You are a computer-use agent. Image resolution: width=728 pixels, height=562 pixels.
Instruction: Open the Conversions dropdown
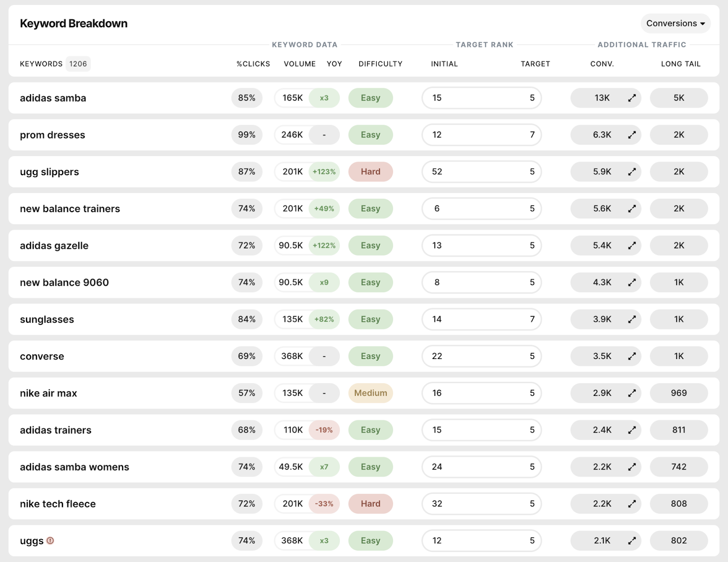[x=675, y=24]
